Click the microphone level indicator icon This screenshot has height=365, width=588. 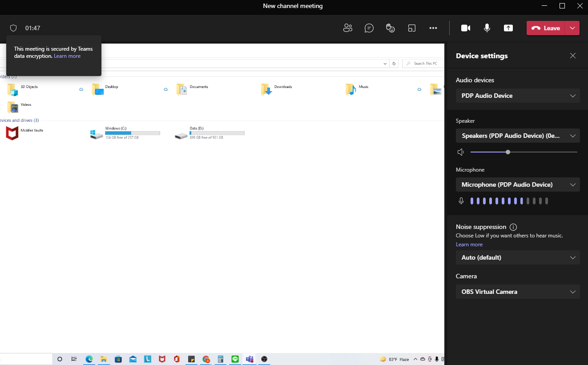click(x=461, y=201)
